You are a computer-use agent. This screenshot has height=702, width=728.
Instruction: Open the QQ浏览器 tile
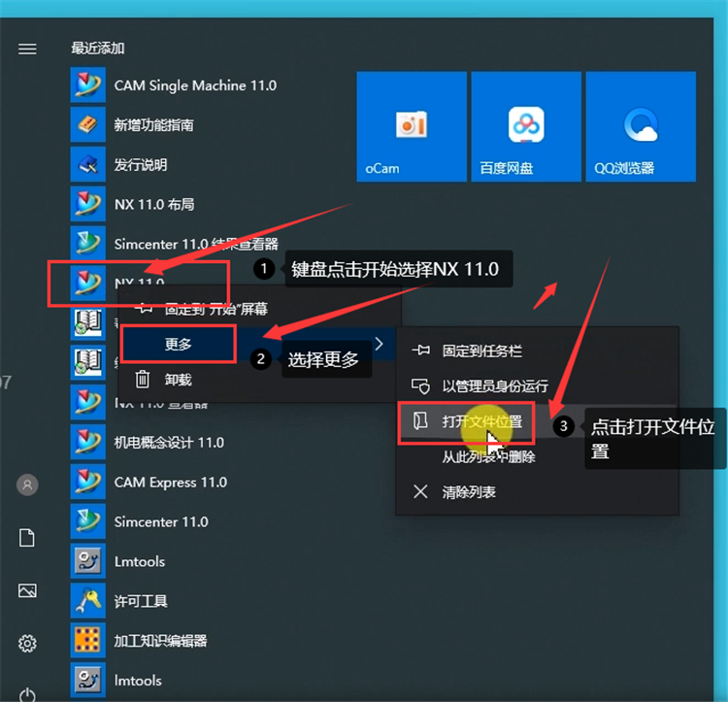point(641,126)
